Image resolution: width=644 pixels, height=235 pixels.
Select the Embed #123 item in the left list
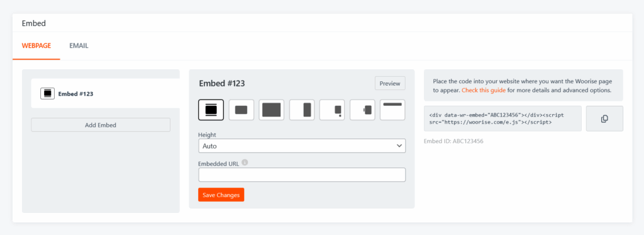pyautogui.click(x=106, y=93)
